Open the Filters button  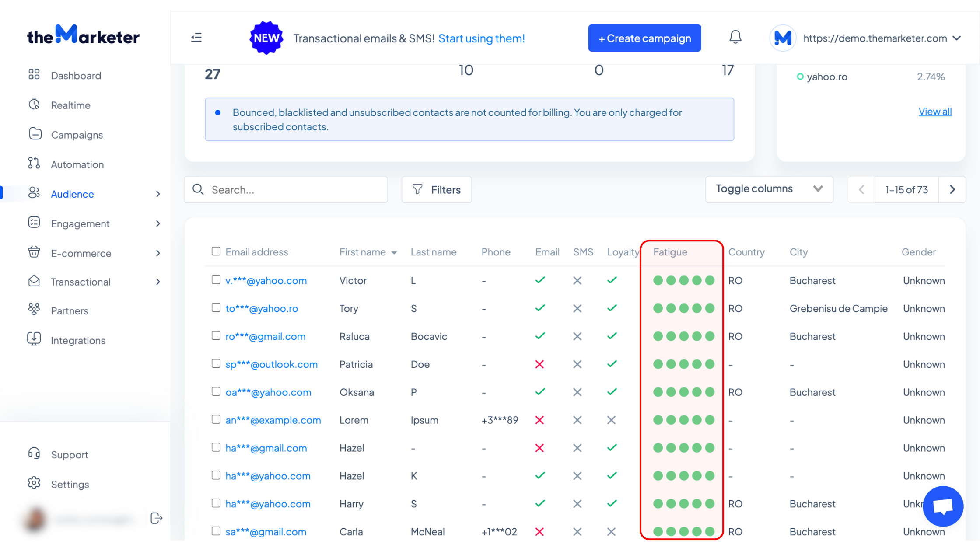click(437, 189)
